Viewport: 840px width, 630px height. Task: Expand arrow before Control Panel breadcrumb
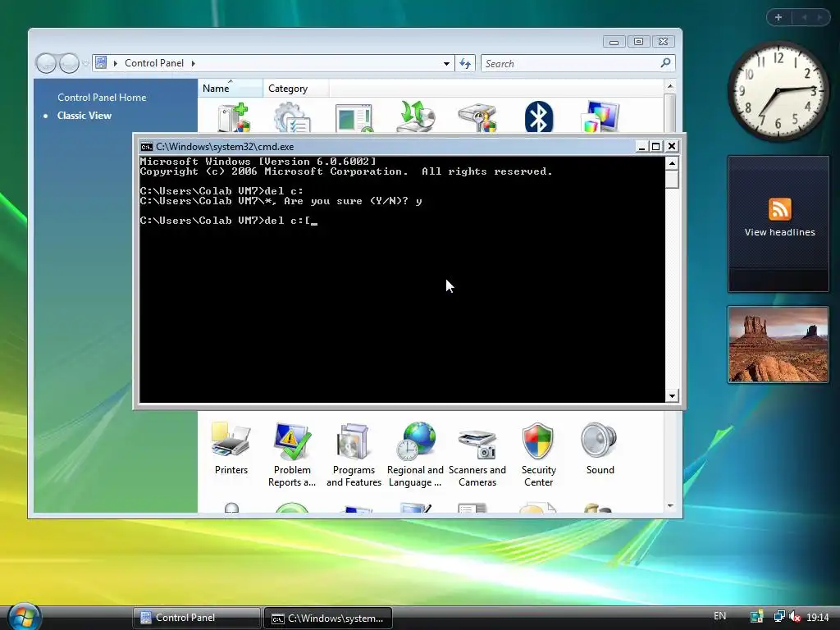[x=115, y=63]
